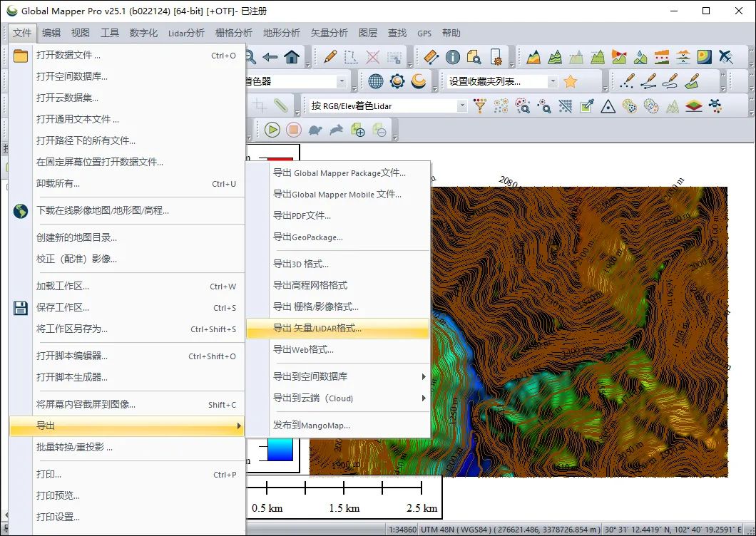
Task: Click the floppy disk Save Workspace icon
Action: coord(20,307)
